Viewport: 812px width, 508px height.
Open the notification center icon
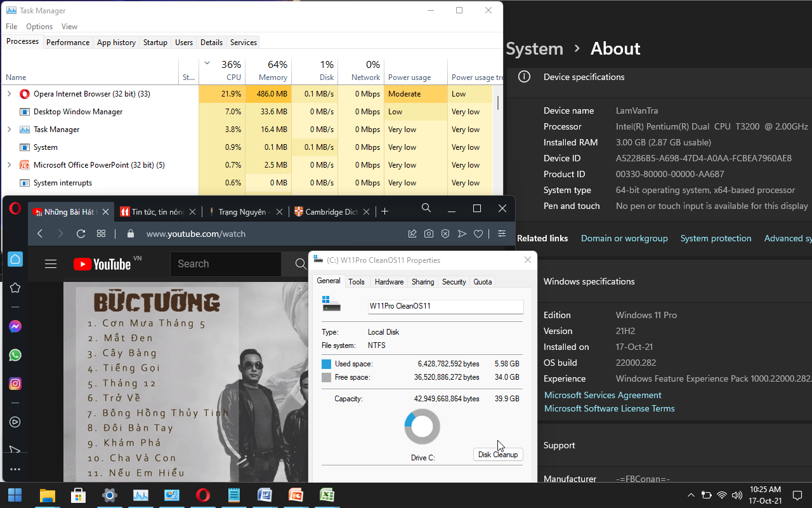click(x=797, y=495)
